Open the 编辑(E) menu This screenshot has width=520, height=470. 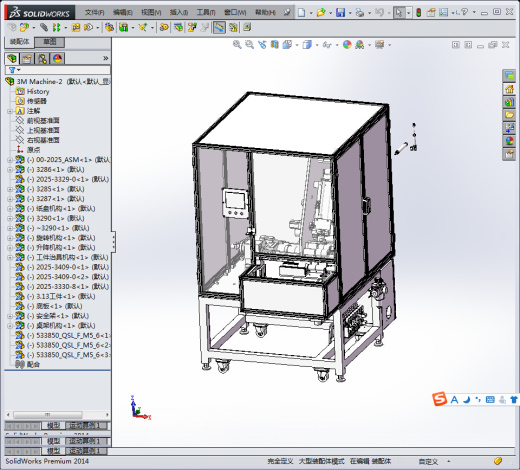(x=123, y=13)
